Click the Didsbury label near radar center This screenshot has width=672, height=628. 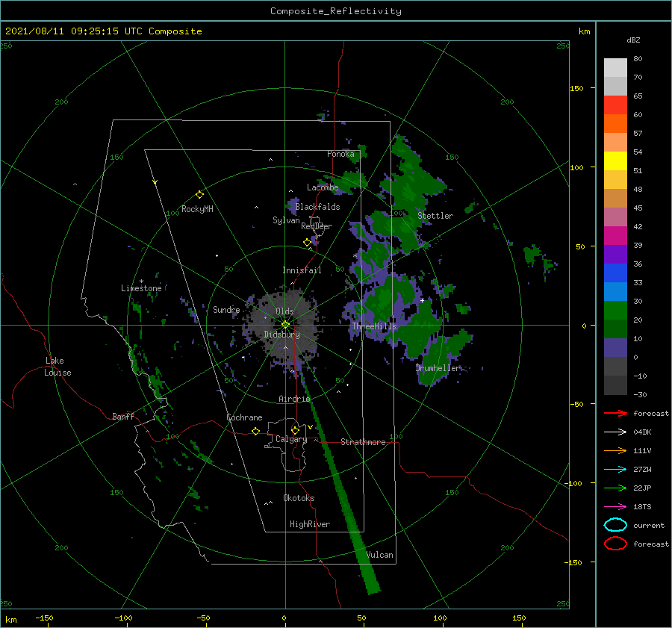pyautogui.click(x=281, y=335)
